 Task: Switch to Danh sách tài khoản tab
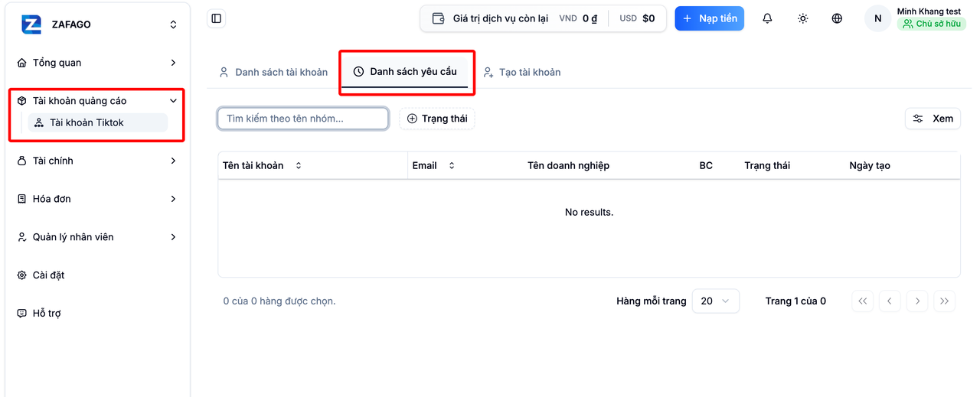[273, 73]
